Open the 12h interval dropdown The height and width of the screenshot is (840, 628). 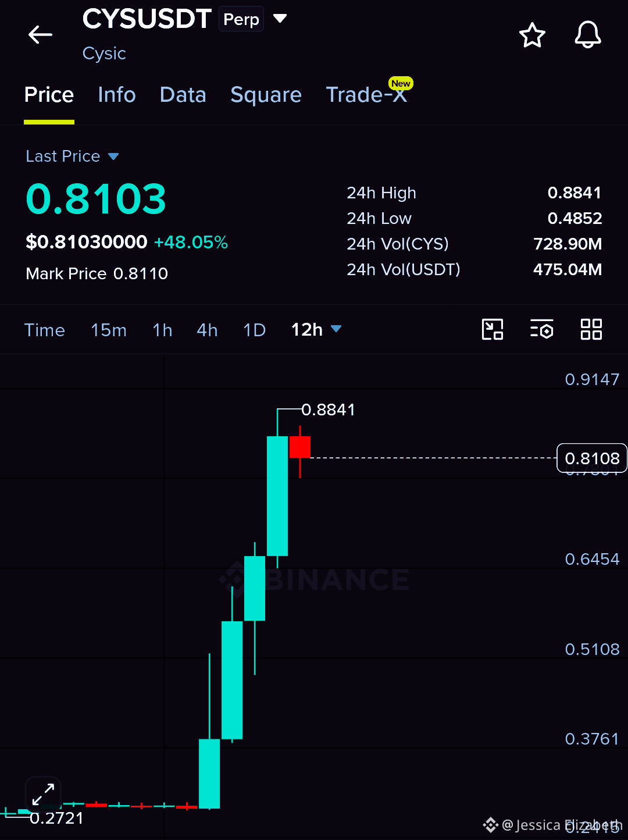click(x=316, y=330)
